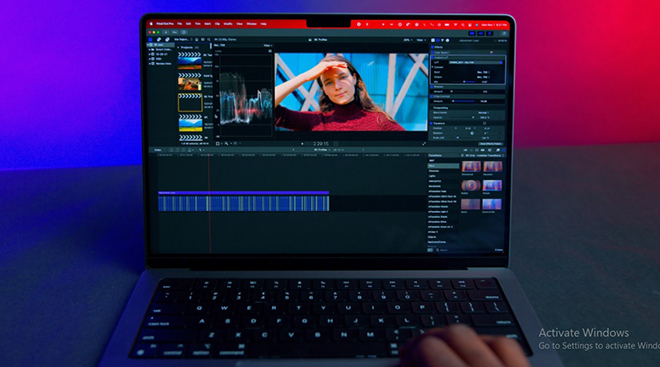
Task: Click the Share export icon
Action: [504, 33]
